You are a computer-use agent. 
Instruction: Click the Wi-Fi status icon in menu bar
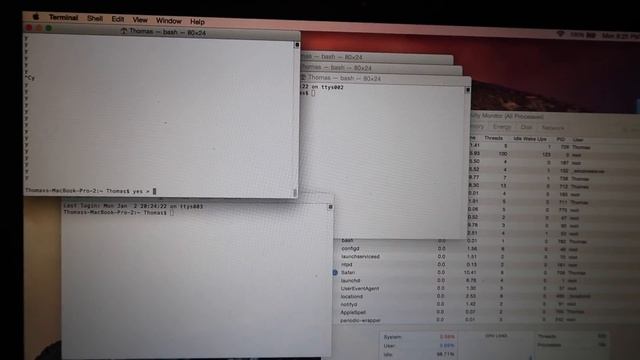tap(560, 34)
